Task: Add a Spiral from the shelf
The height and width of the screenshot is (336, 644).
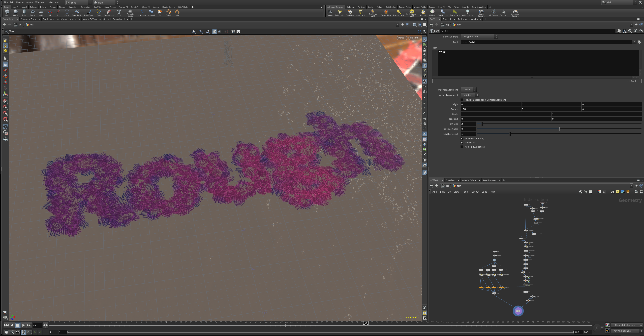Action: click(x=169, y=13)
